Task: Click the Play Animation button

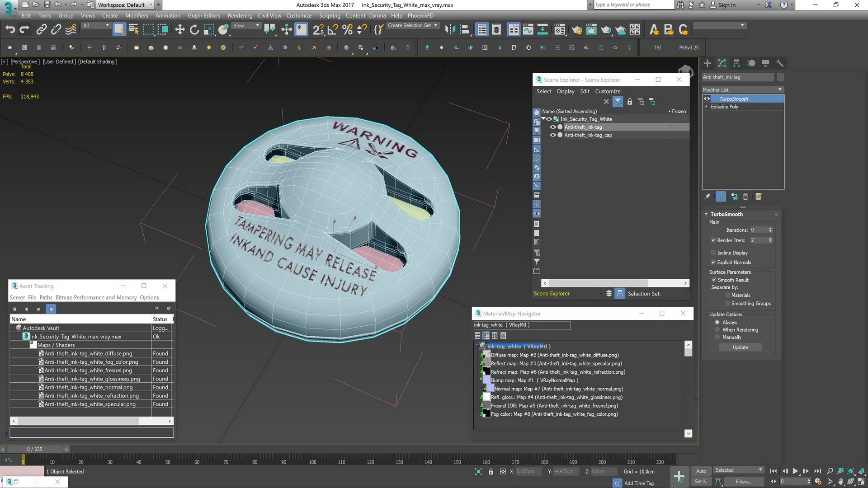Action: (x=795, y=471)
